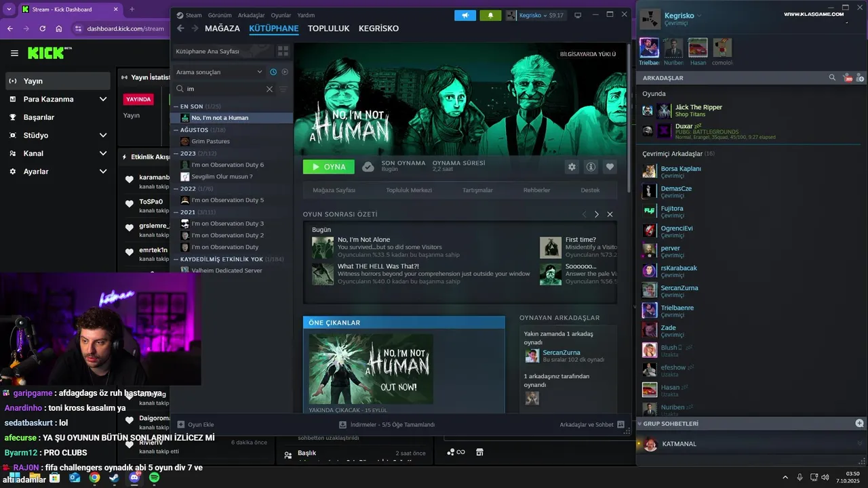Switch Steam to Big Picture mode icon

[x=578, y=15]
